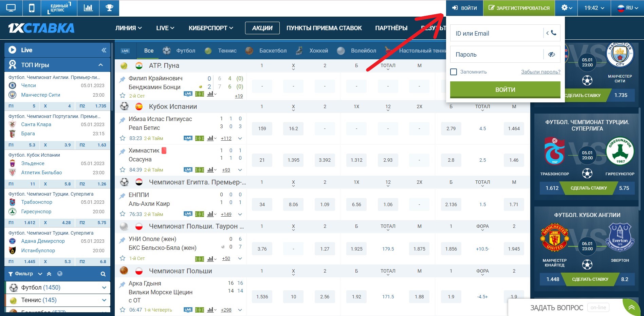Open ПУНКТЫ ПРИЕМА СТАВОК
This screenshot has width=644, height=316.
[324, 28]
